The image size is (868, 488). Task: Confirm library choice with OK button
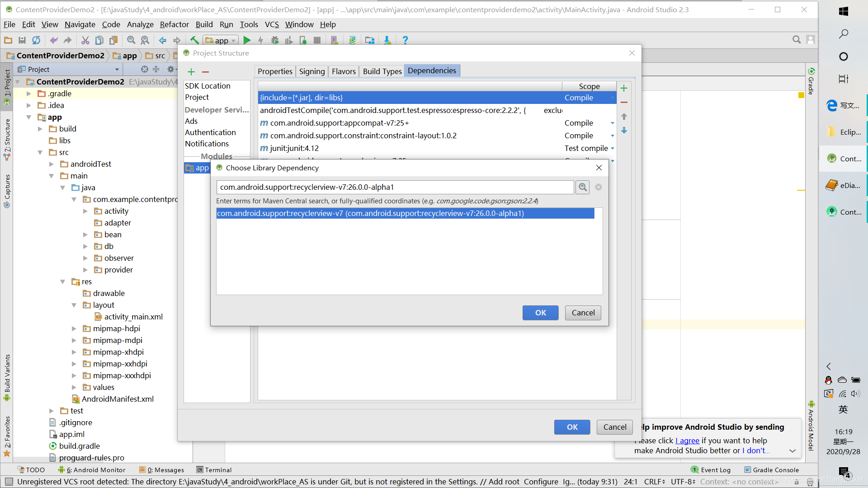540,313
